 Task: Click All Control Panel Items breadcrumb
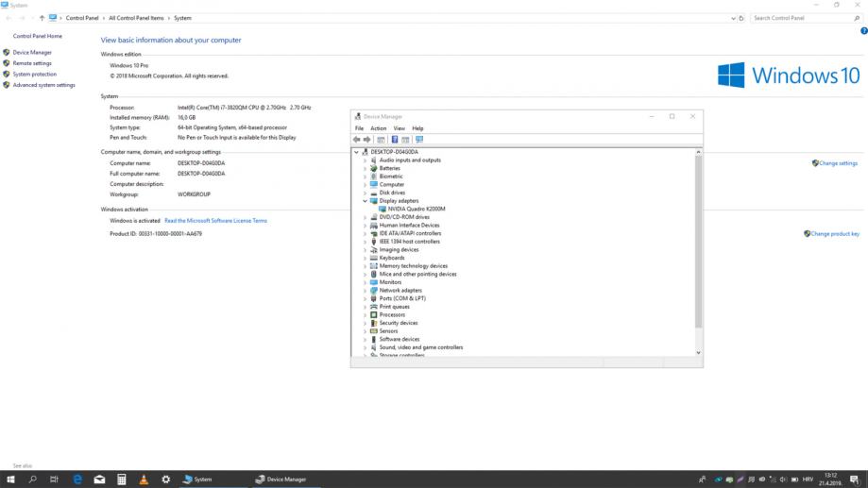tap(136, 18)
